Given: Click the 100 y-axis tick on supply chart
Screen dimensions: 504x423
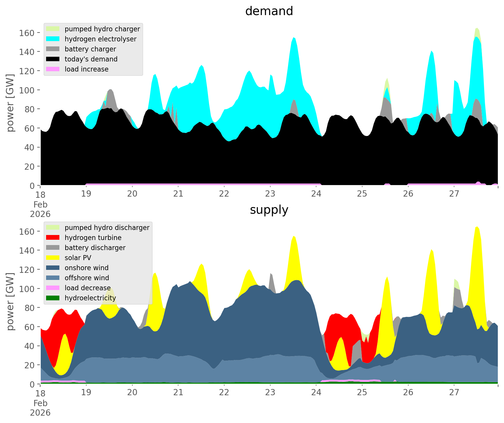Looking at the screenshot, I should tap(27, 289).
